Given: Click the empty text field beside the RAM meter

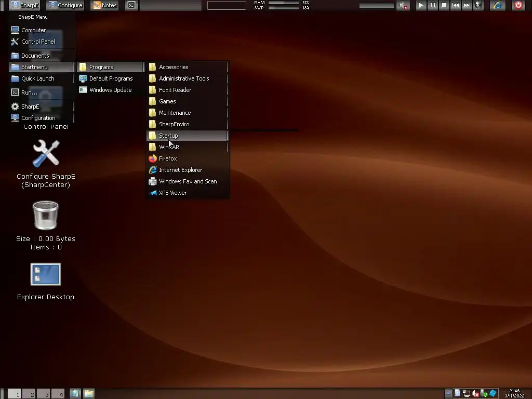Looking at the screenshot, I should (227, 5).
